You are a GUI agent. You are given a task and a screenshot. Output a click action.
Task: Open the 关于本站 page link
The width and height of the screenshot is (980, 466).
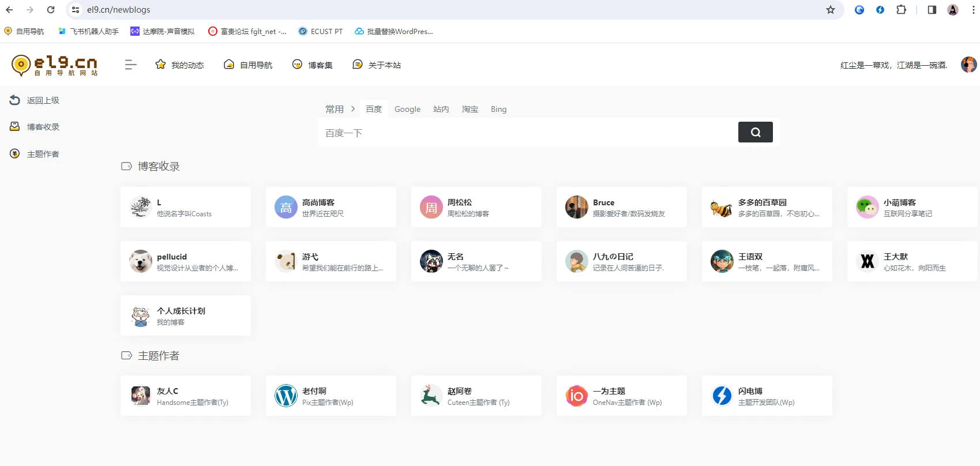pyautogui.click(x=377, y=65)
